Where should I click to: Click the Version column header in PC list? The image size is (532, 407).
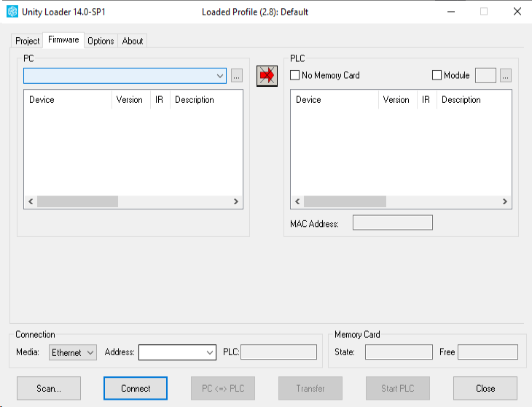pos(131,100)
